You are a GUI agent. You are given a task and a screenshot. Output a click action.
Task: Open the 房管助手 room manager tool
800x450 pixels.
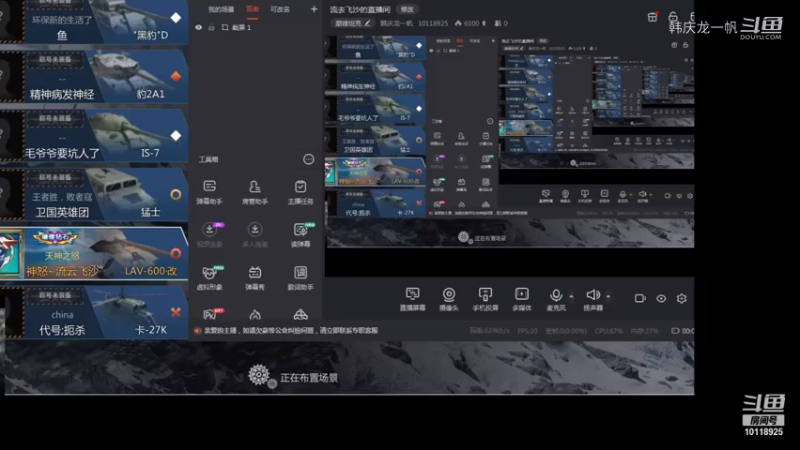(x=255, y=192)
